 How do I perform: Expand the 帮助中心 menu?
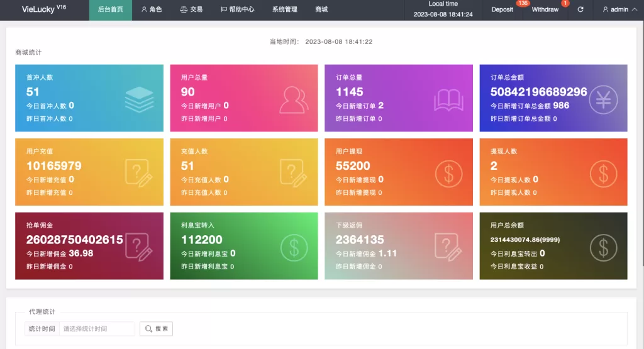pyautogui.click(x=237, y=10)
